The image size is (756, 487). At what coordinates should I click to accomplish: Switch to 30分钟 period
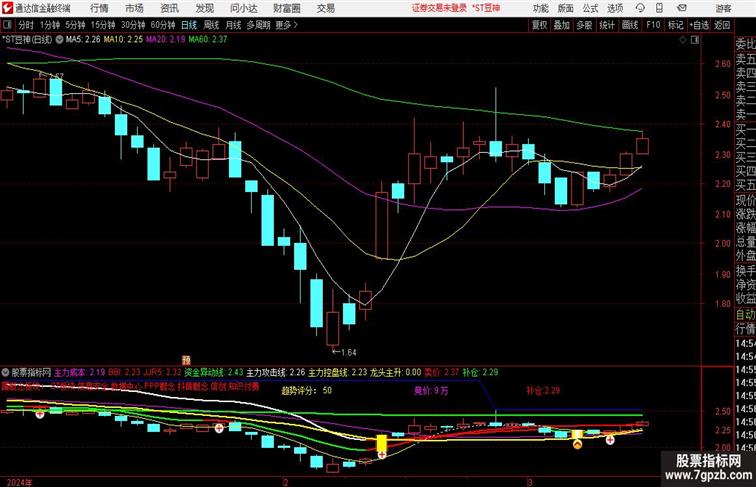click(x=133, y=25)
